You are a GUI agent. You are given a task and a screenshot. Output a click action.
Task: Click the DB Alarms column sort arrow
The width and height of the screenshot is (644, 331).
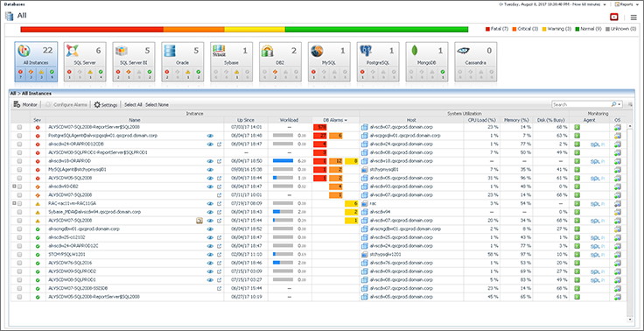(x=346, y=120)
